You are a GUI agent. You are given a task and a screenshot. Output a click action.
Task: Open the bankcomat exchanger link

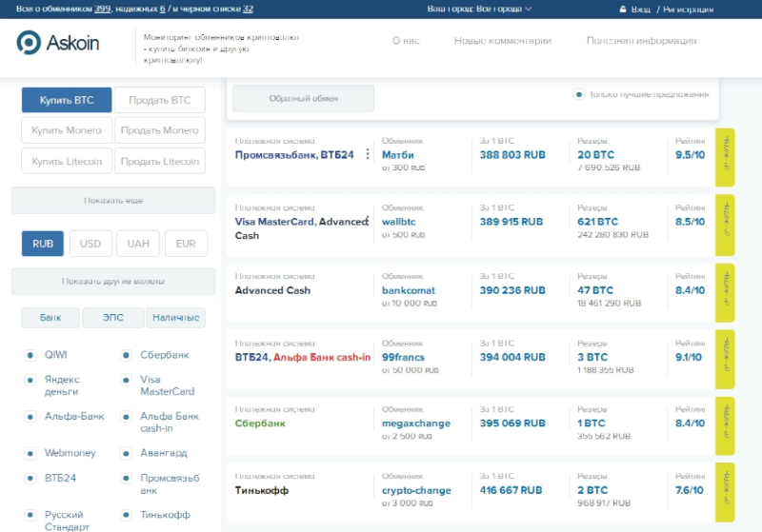[x=409, y=290]
